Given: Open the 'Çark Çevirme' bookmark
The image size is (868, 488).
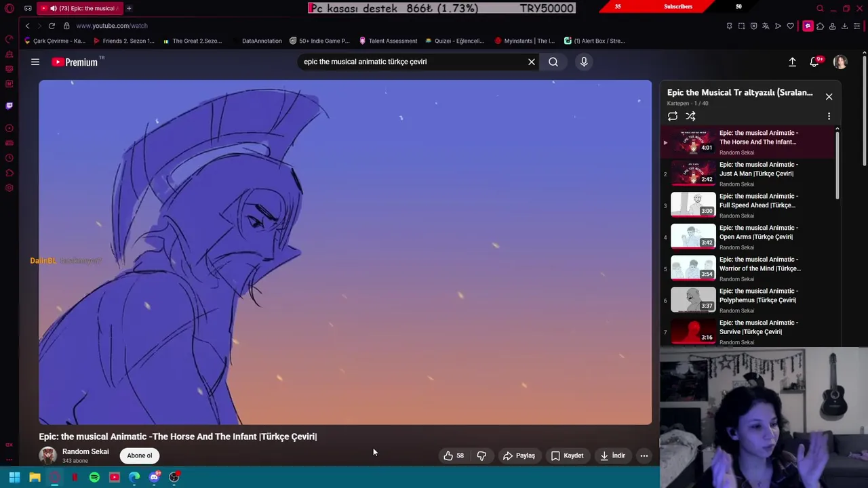Looking at the screenshot, I should [x=54, y=41].
